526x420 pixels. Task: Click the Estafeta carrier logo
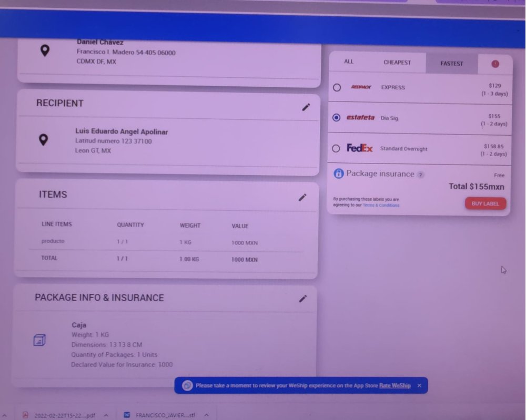click(x=360, y=118)
